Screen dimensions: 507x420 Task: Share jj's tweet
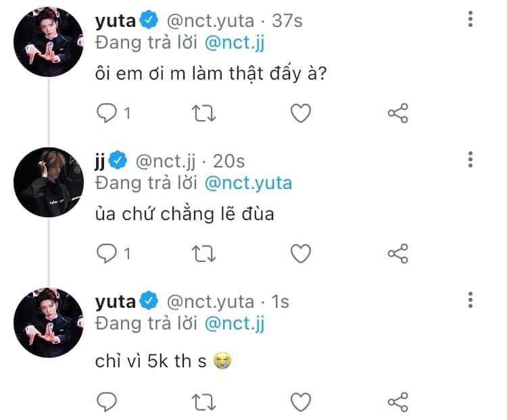click(397, 253)
